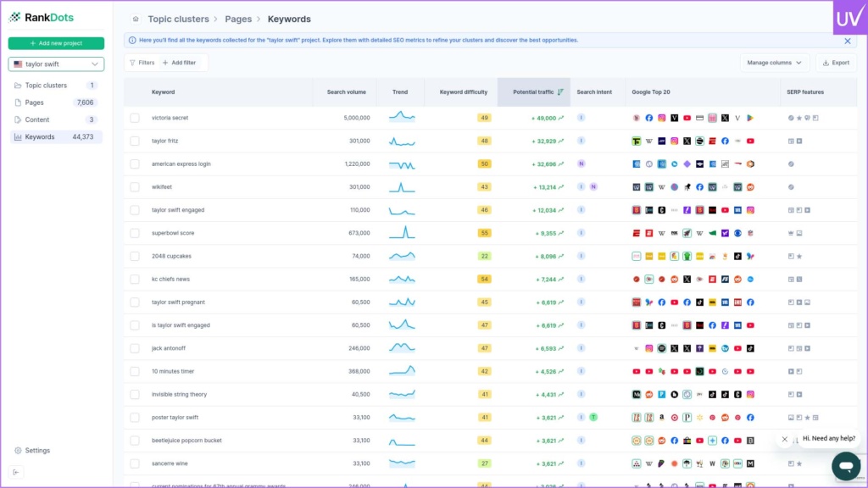Viewport: 868px width, 488px height.
Task: Click Add new project button
Action: tap(56, 43)
